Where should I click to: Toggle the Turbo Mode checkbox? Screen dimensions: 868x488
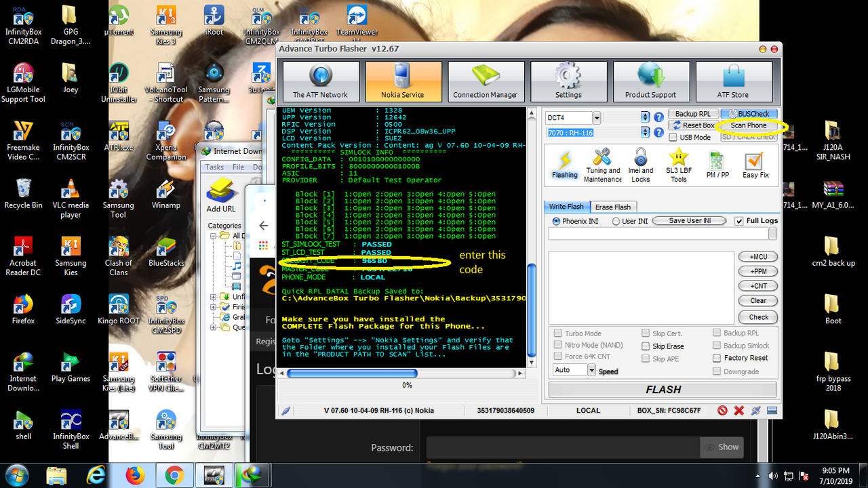tap(558, 333)
